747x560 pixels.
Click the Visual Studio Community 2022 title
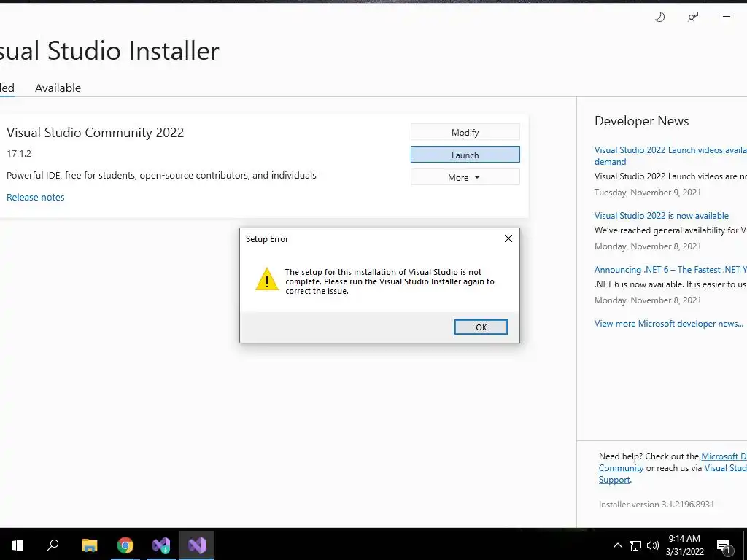(96, 133)
